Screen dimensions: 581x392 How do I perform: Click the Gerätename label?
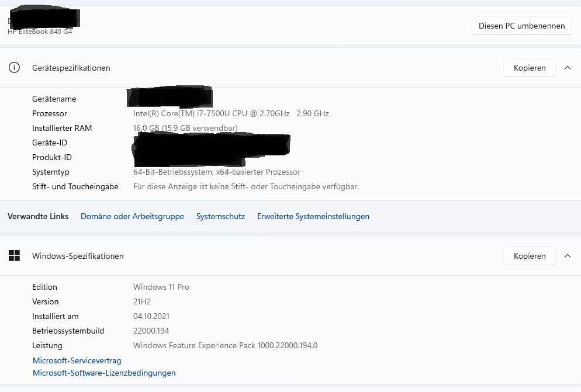pyautogui.click(x=54, y=99)
